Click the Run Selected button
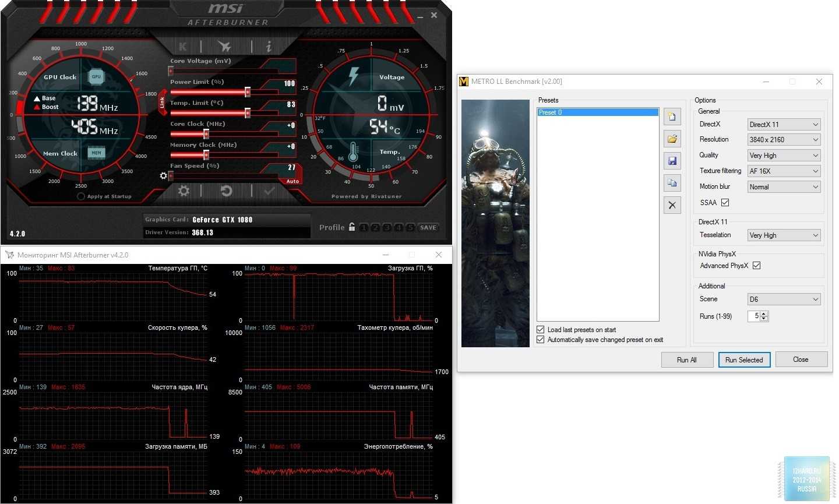The image size is (839, 504). (744, 360)
